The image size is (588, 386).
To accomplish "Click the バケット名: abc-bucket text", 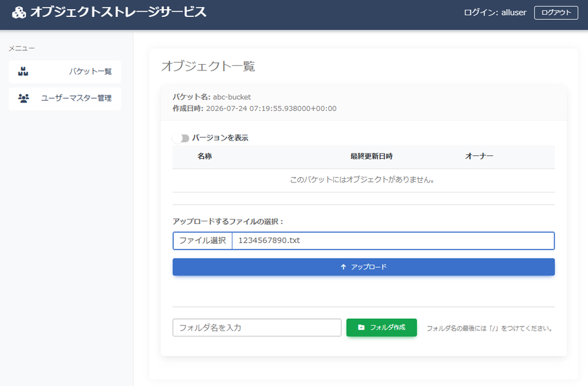I will [212, 97].
